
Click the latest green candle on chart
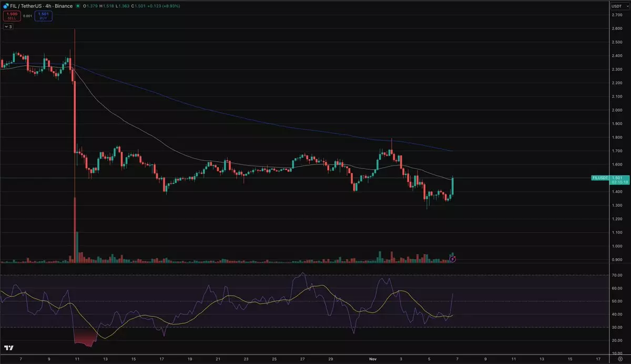click(453, 186)
